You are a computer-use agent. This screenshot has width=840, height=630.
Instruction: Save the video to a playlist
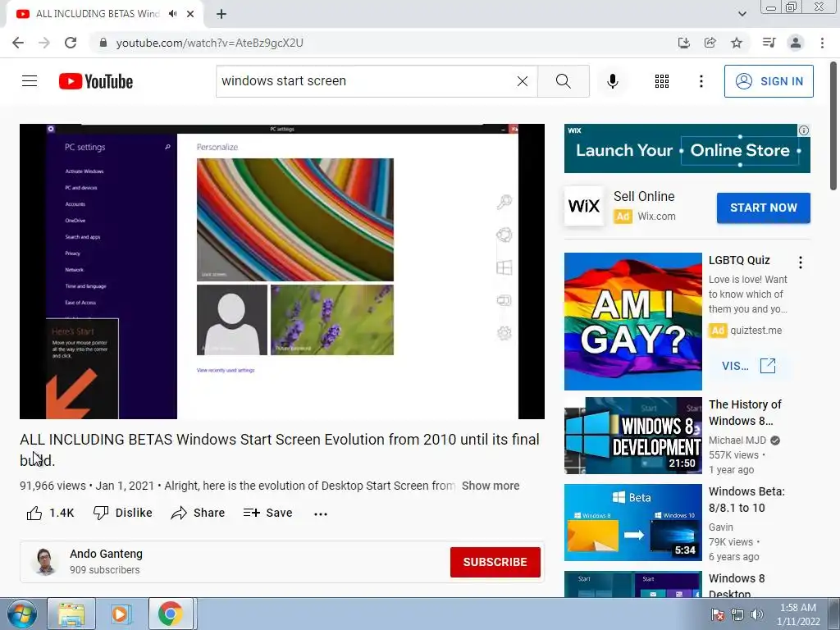[x=268, y=513]
